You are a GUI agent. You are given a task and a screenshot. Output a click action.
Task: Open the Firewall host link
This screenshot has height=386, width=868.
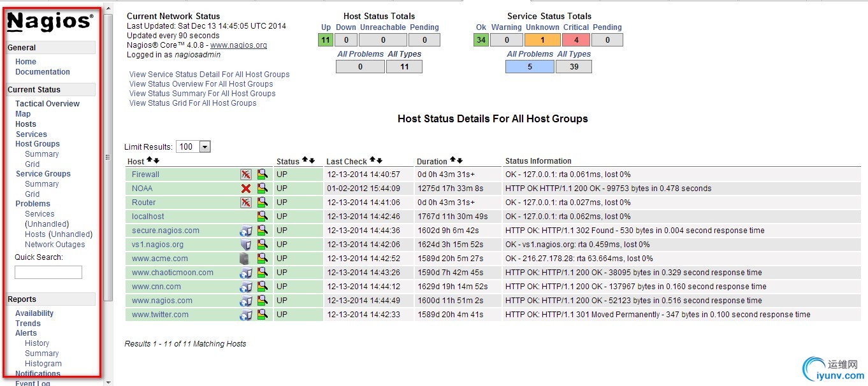(145, 175)
